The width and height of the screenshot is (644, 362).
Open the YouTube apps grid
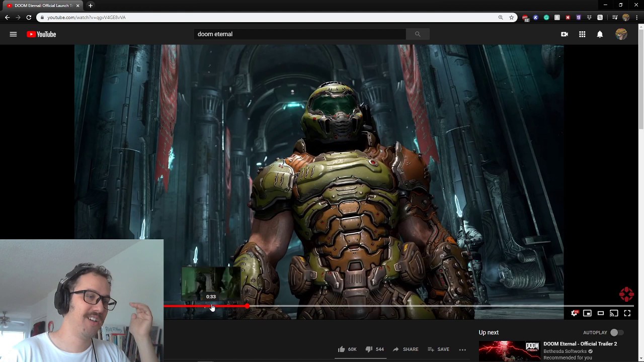582,34
